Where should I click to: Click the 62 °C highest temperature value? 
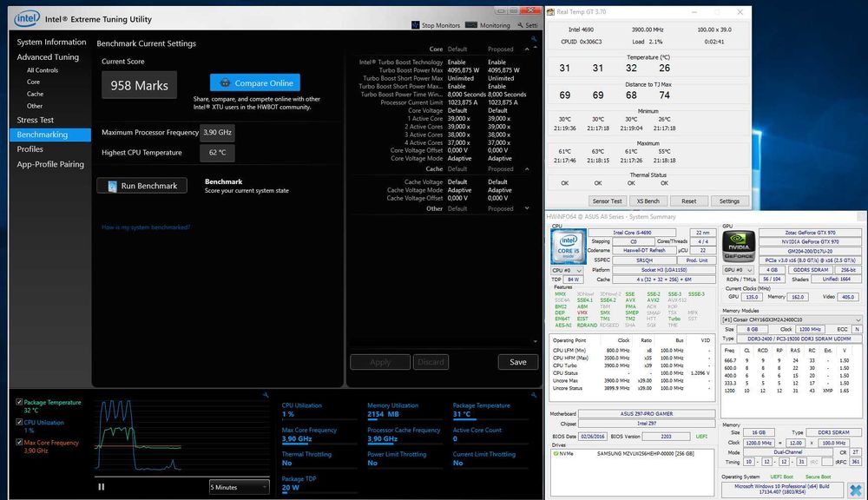pyautogui.click(x=217, y=152)
